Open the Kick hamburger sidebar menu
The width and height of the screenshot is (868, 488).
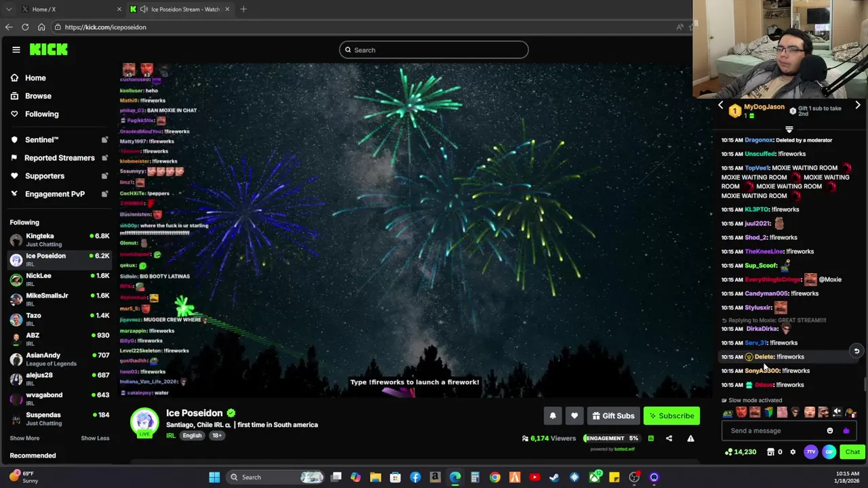tap(16, 49)
